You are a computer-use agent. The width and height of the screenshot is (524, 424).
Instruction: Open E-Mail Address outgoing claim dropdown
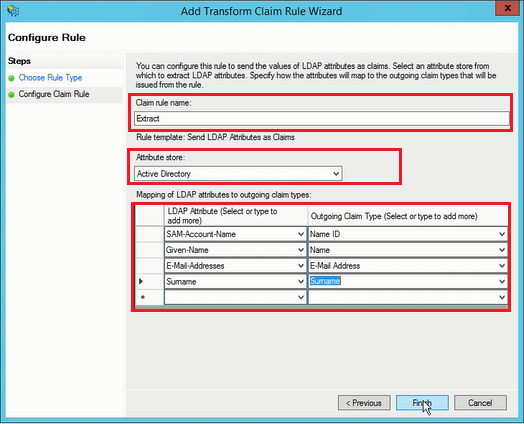pyautogui.click(x=502, y=266)
